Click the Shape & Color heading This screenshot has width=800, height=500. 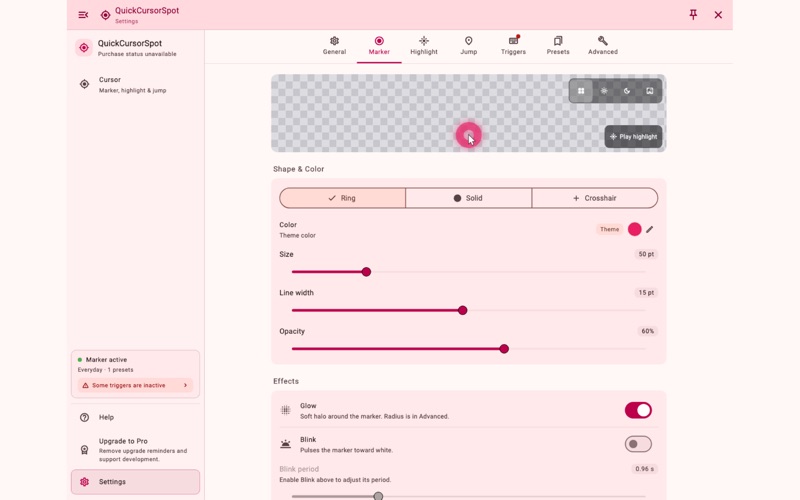298,169
